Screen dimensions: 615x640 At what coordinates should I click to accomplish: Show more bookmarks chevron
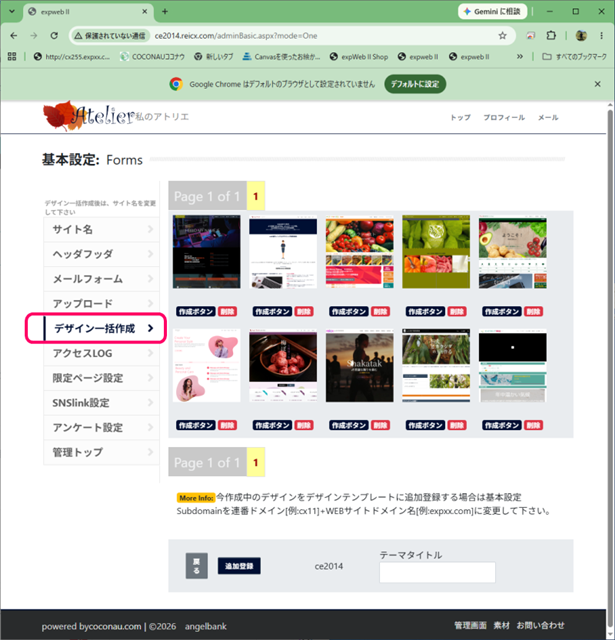tap(520, 57)
